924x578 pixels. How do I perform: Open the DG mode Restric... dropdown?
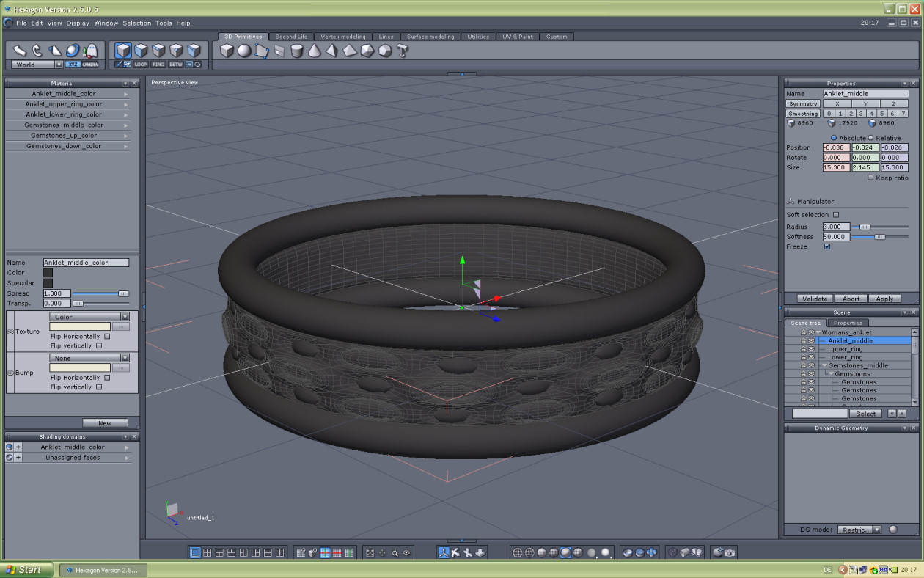point(859,530)
